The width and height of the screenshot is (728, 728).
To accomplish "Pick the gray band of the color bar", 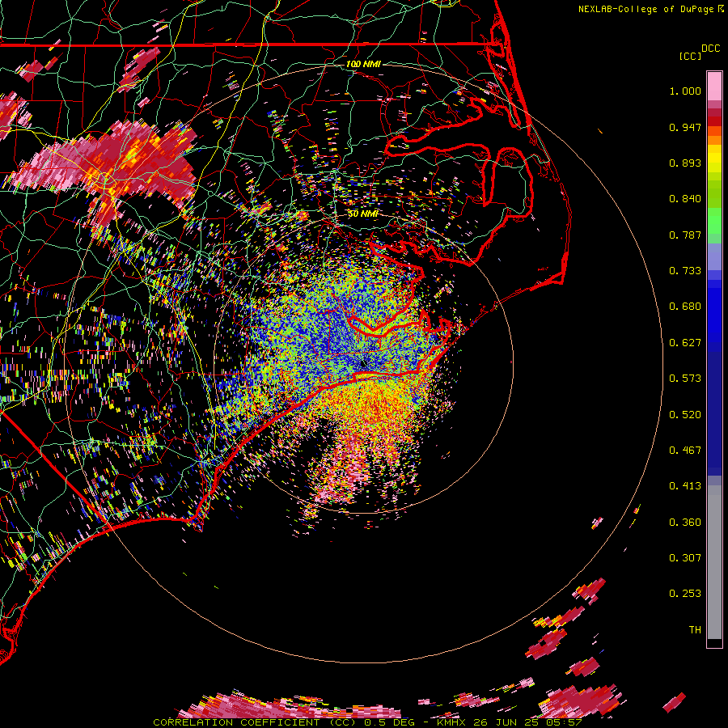I will [714, 562].
